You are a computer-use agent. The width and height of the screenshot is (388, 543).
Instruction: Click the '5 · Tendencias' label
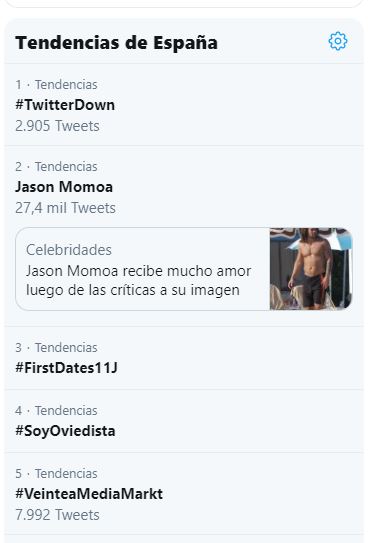[56, 473]
